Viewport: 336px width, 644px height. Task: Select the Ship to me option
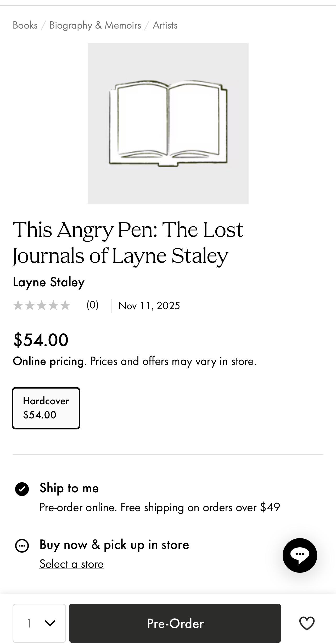tap(22, 489)
